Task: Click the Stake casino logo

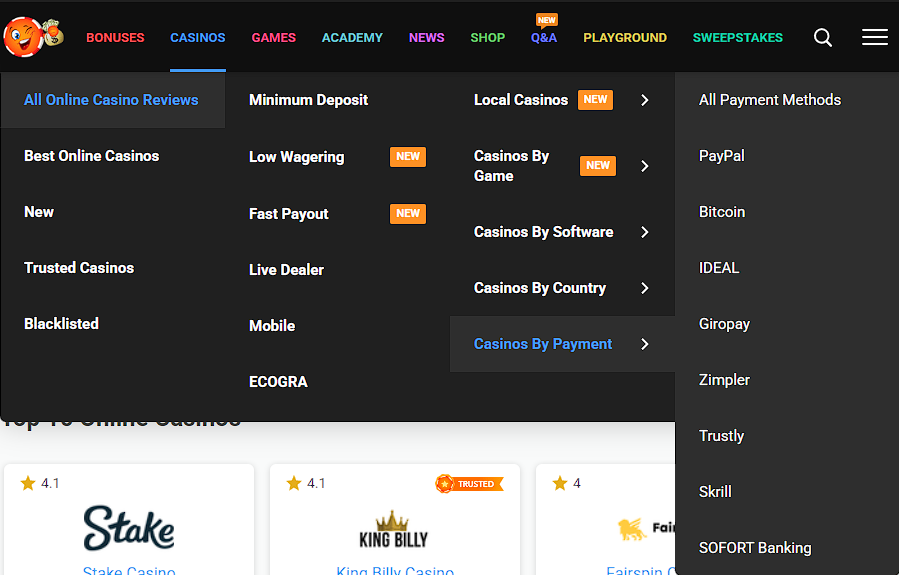Action: [129, 527]
